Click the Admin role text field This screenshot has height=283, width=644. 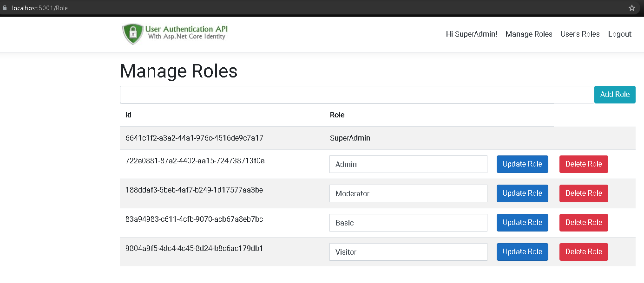click(408, 164)
